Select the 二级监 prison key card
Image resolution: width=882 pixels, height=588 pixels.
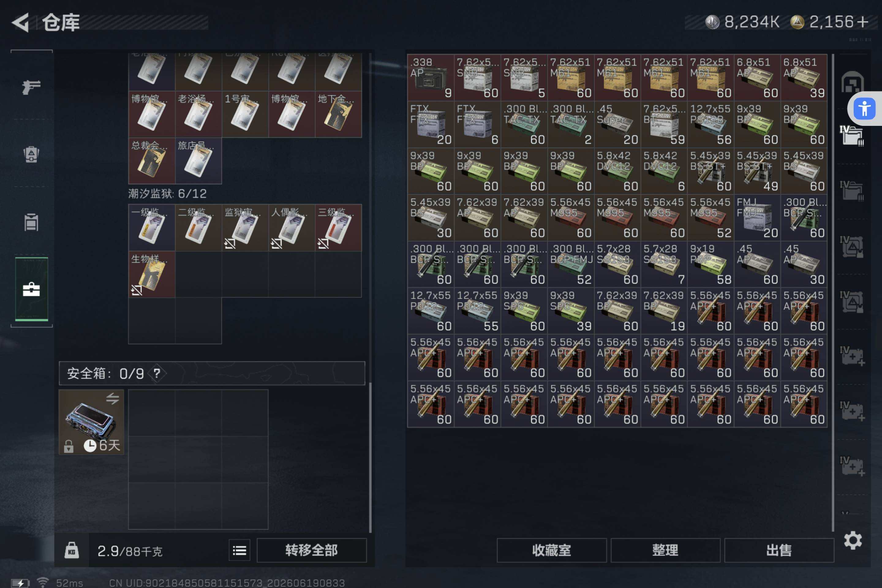click(198, 228)
